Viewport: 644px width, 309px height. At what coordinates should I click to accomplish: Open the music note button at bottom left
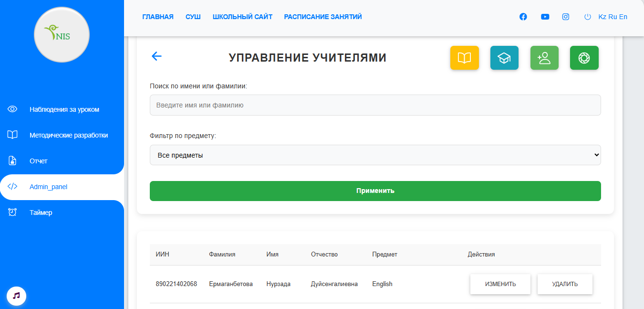[x=16, y=296]
